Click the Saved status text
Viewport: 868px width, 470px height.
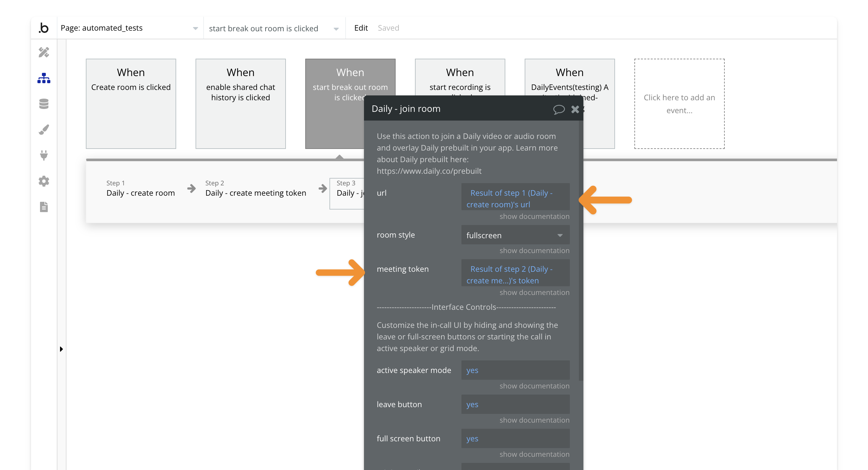click(x=388, y=28)
